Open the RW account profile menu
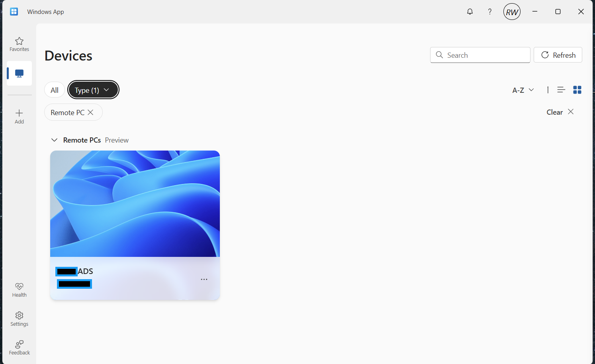This screenshot has height=364, width=595. 512,12
